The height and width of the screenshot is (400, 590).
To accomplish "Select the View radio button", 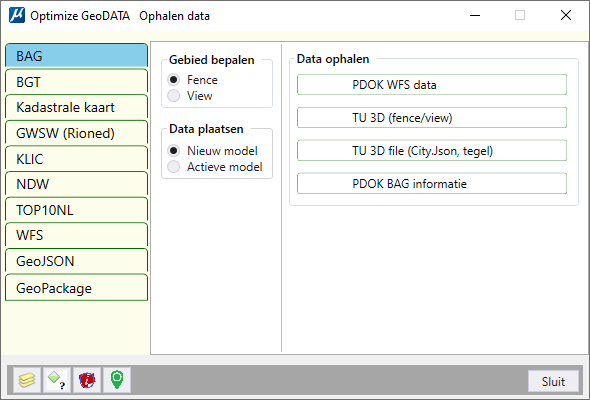I will coord(173,96).
